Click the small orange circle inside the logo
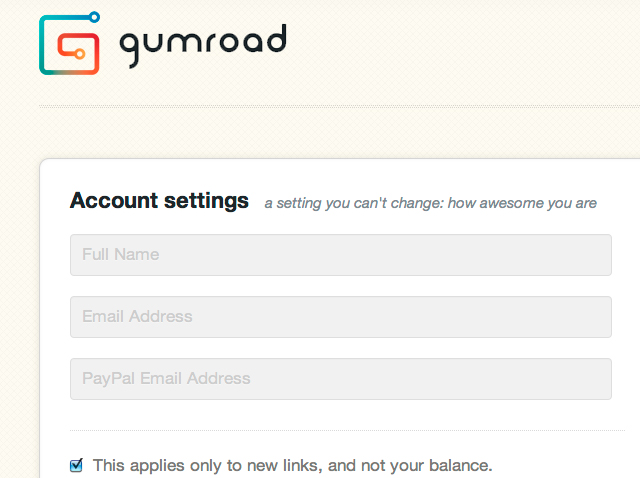Image resolution: width=640 pixels, height=478 pixels. pos(80,53)
